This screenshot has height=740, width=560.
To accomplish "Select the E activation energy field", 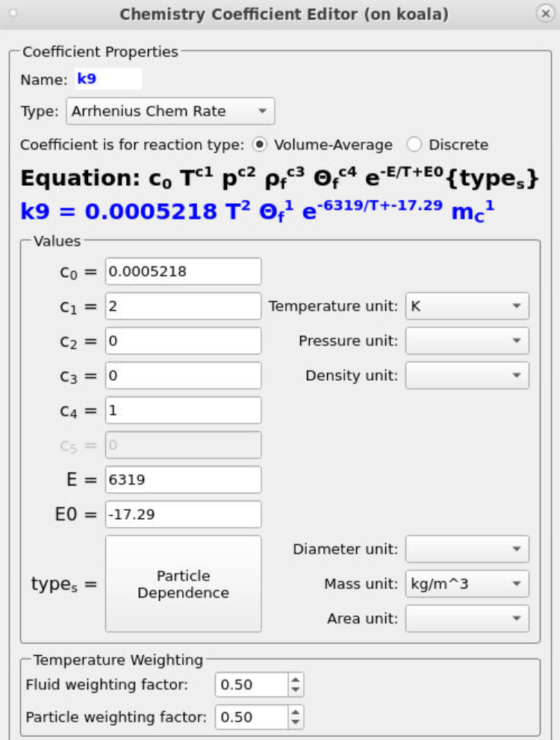I will [183, 479].
